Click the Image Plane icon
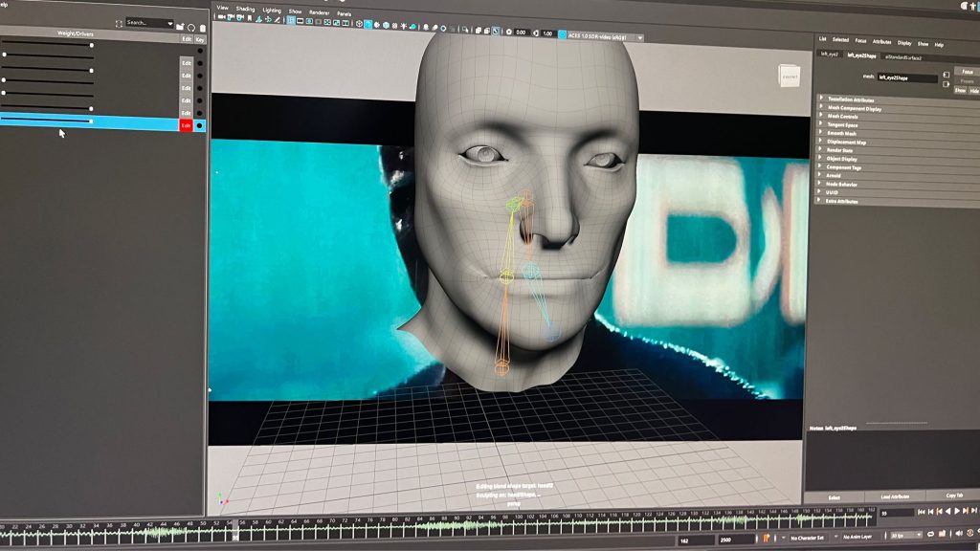Viewport: 980px width, 551px height. pos(258,19)
